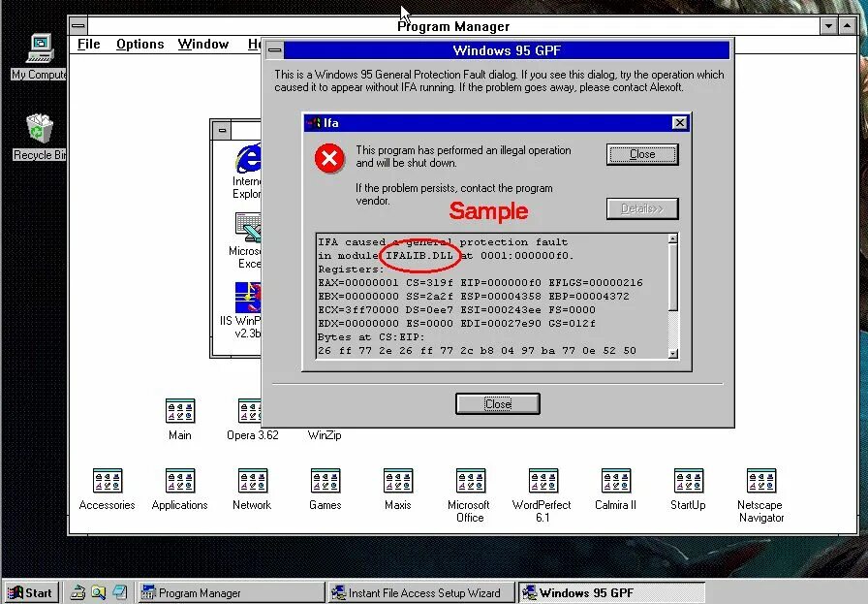868x604 pixels.
Task: Close the Ifa dialog with X button
Action: [680, 123]
